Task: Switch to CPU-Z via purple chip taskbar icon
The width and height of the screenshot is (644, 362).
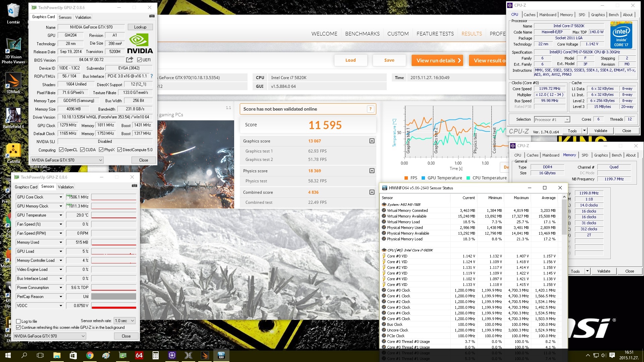Action: (x=172, y=355)
